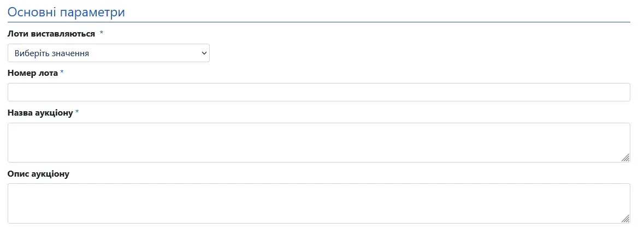Click the 'Опис аукціону' field label
The height and width of the screenshot is (235, 644).
click(x=38, y=174)
